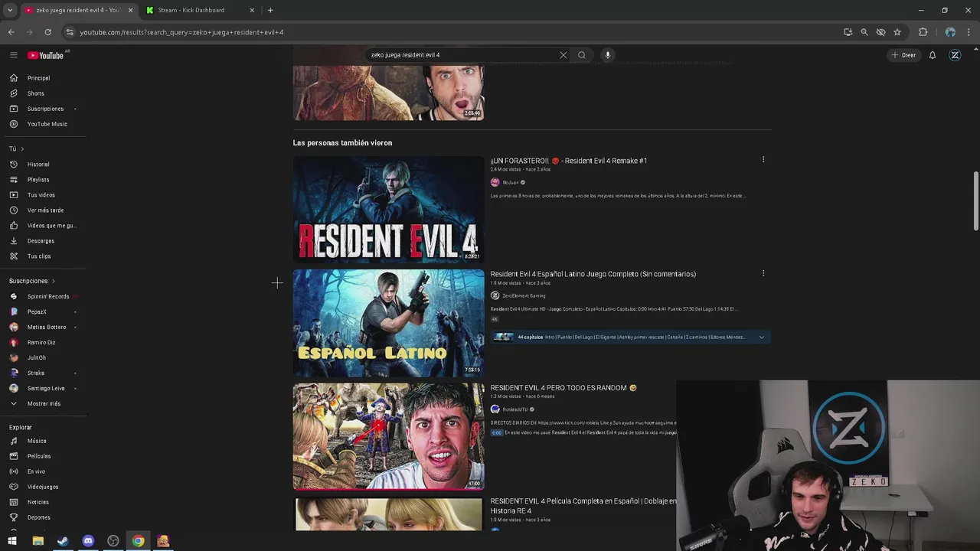Expand the Tú section chevron
The width and height of the screenshot is (980, 551).
pyautogui.click(x=22, y=148)
